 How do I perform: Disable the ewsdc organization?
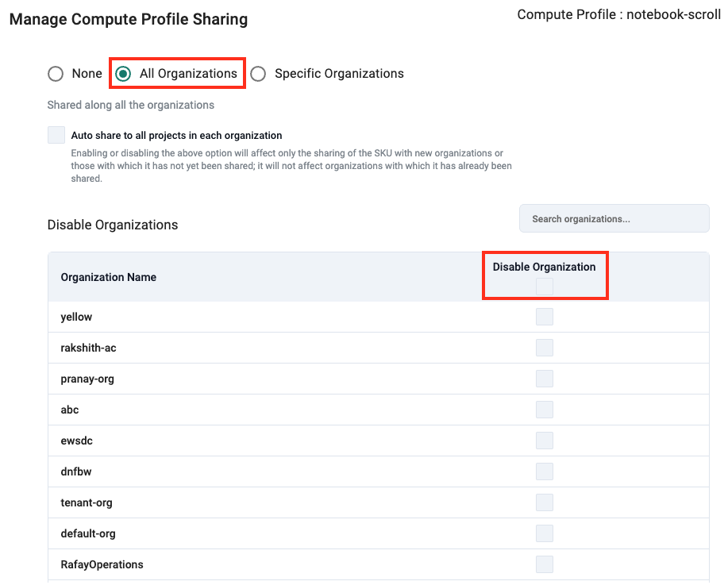click(545, 441)
